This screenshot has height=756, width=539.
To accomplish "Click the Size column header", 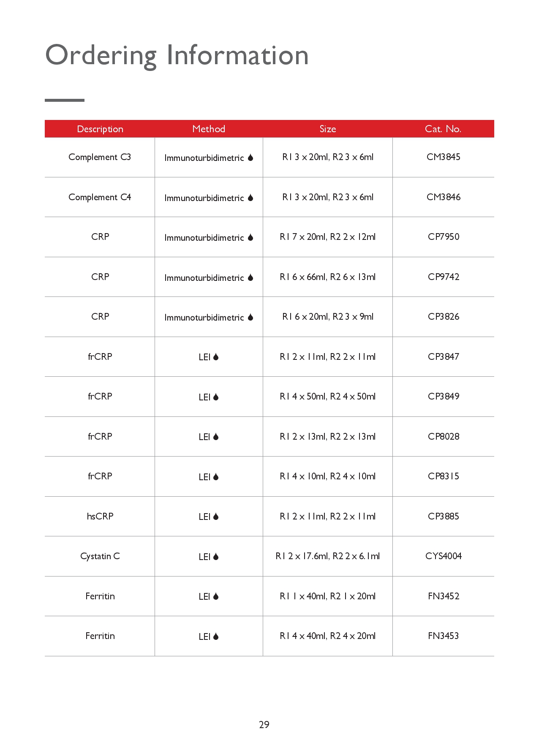I will 328,129.
